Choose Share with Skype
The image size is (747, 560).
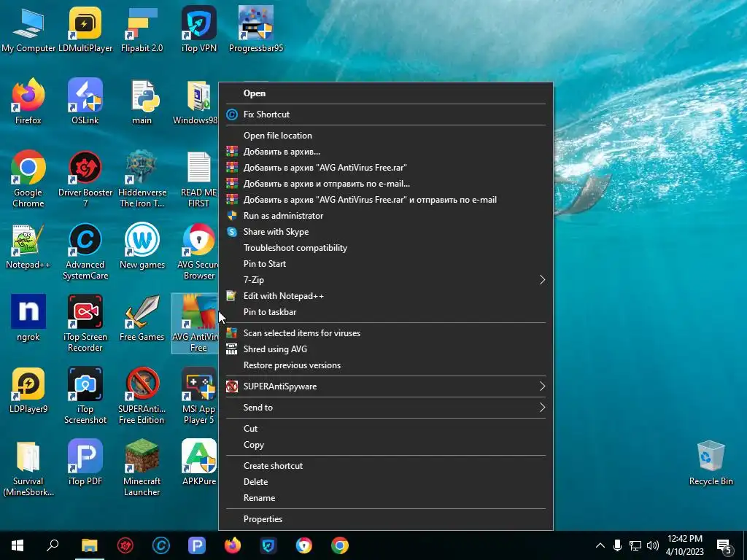click(x=385, y=232)
